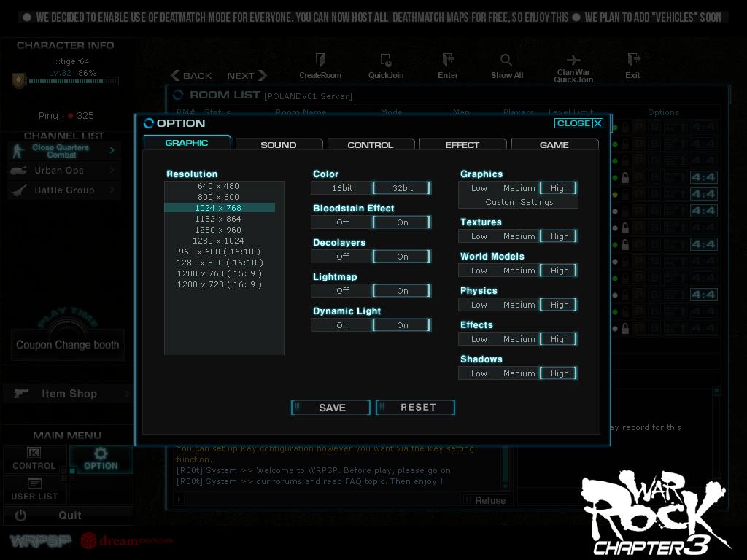The width and height of the screenshot is (747, 560).
Task: Open the CONTROL main menu icon
Action: click(x=34, y=452)
